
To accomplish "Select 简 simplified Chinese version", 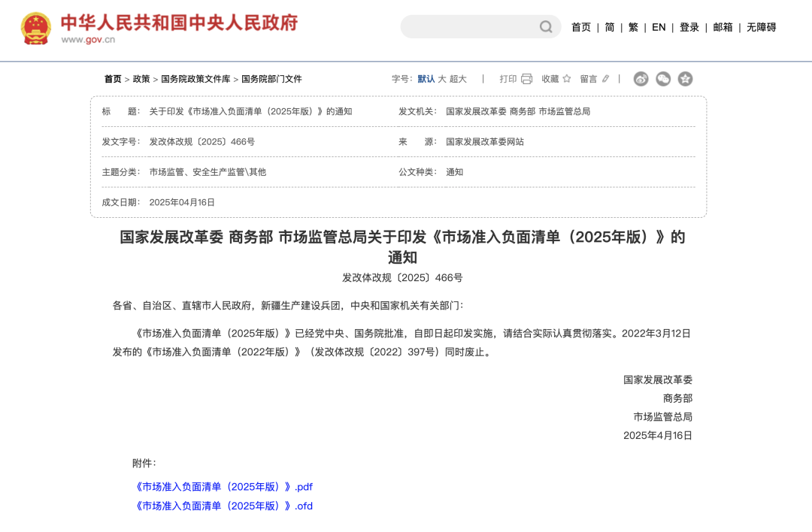I will coord(608,26).
